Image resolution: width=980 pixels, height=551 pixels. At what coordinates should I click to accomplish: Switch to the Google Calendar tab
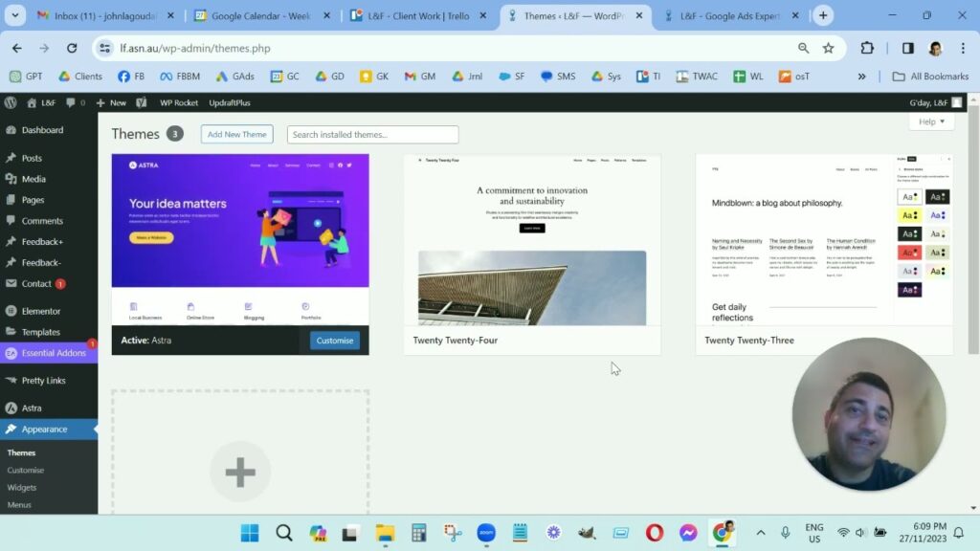point(261,15)
